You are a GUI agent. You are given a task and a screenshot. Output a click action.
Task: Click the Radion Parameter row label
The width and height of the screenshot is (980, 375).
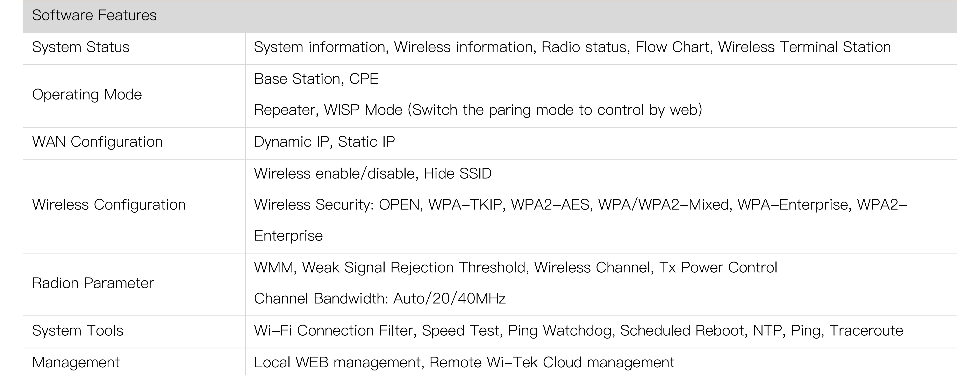coord(93,283)
